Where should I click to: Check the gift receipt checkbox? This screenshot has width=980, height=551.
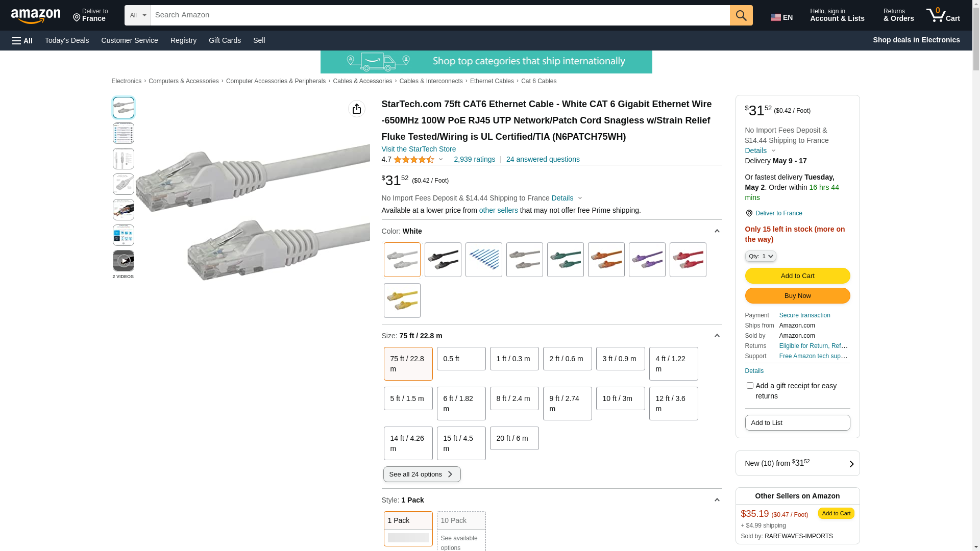[750, 386]
